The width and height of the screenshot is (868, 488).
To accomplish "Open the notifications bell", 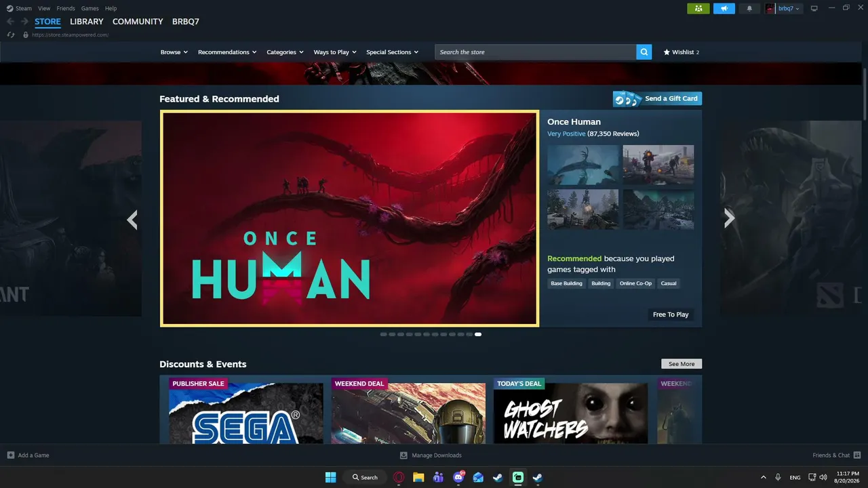I will (x=749, y=8).
